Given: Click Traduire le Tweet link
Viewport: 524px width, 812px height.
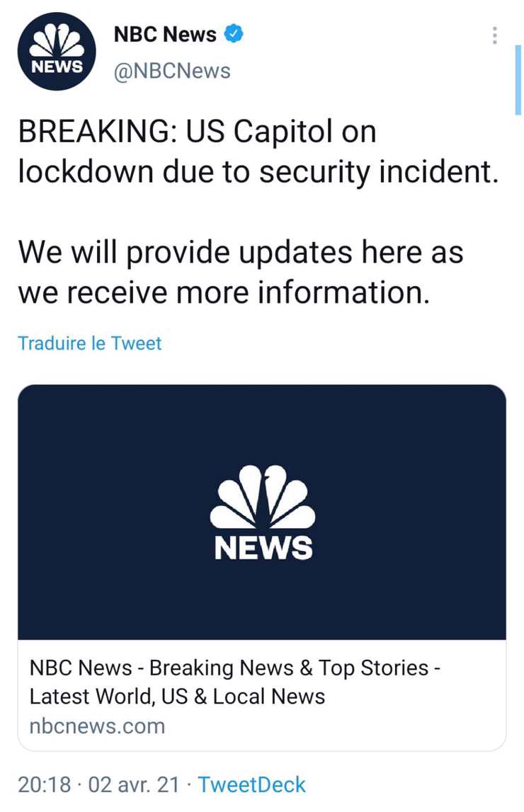Looking at the screenshot, I should 90,343.
